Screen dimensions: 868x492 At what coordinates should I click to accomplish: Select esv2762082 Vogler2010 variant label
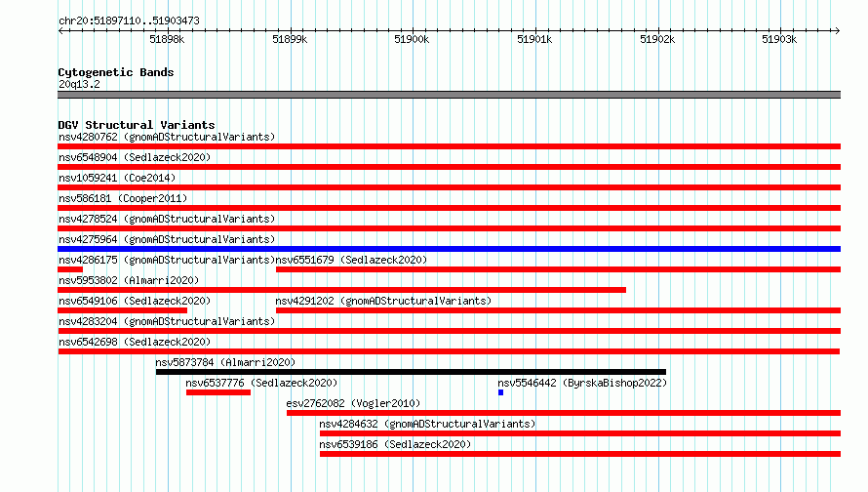pyautogui.click(x=353, y=403)
